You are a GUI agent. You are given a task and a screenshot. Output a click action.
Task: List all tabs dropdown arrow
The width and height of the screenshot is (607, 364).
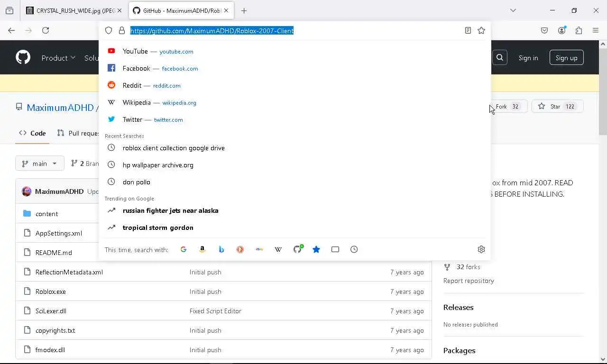point(513,10)
